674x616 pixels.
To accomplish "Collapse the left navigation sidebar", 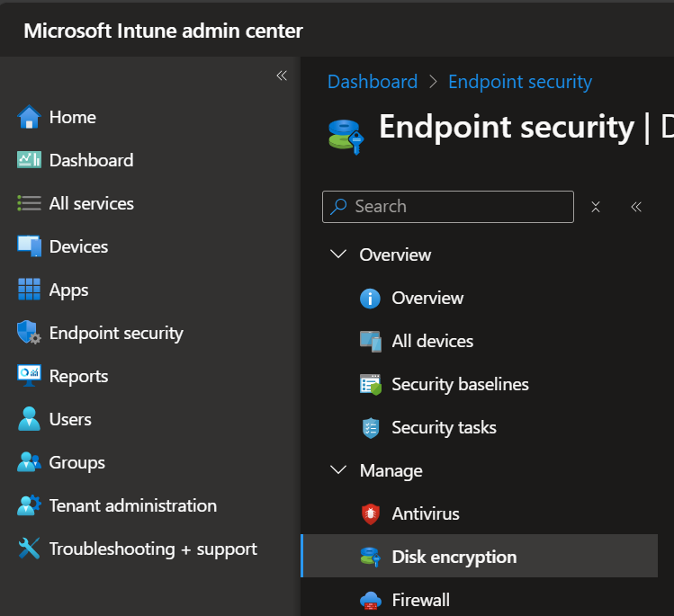I will (281, 76).
